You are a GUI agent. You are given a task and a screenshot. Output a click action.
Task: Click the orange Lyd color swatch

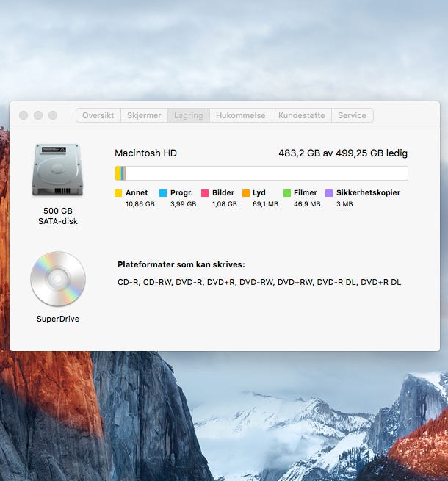pyautogui.click(x=246, y=193)
